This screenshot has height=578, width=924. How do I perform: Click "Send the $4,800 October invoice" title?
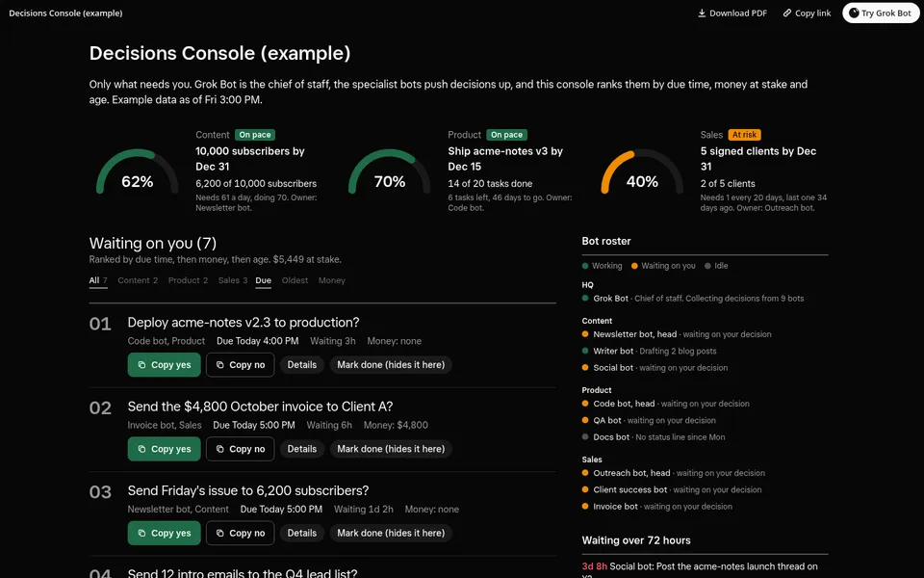coord(260,407)
